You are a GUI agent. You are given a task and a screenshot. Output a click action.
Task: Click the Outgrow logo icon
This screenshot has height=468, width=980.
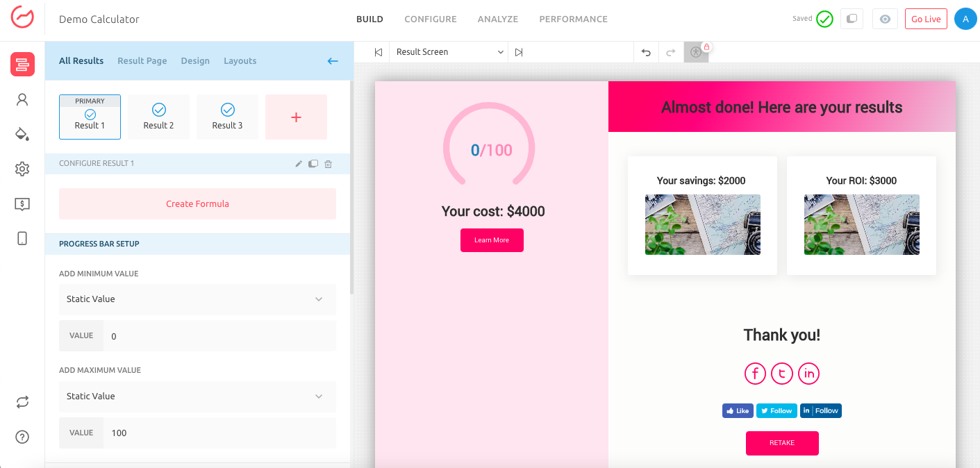coord(22,17)
